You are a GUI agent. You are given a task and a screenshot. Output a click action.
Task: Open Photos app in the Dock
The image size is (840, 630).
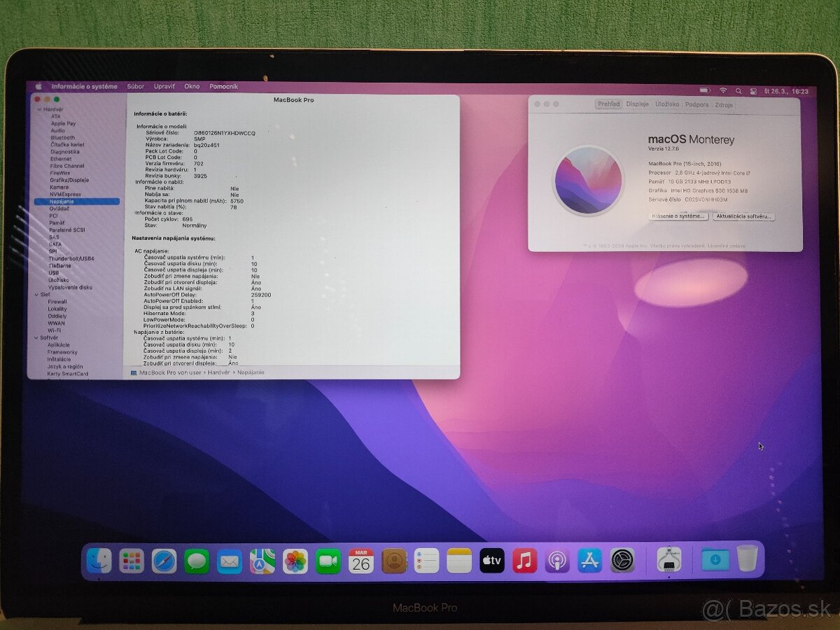click(295, 561)
